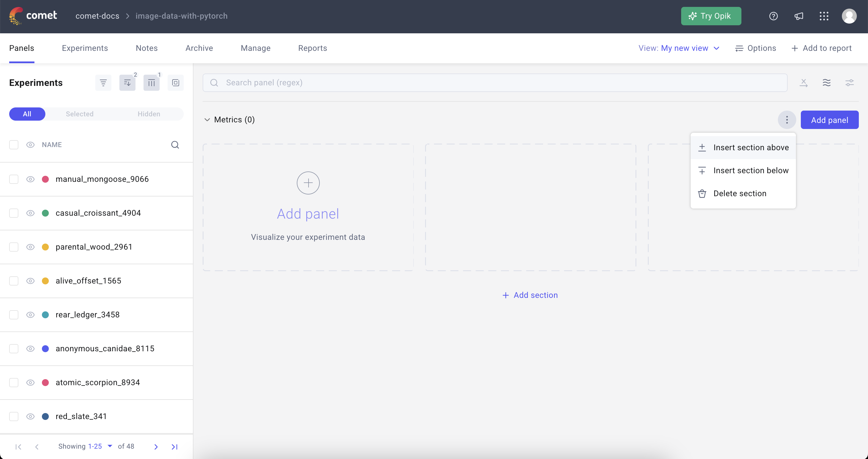Open the sort experiments icon showing badge 2
868x459 pixels.
coord(127,83)
